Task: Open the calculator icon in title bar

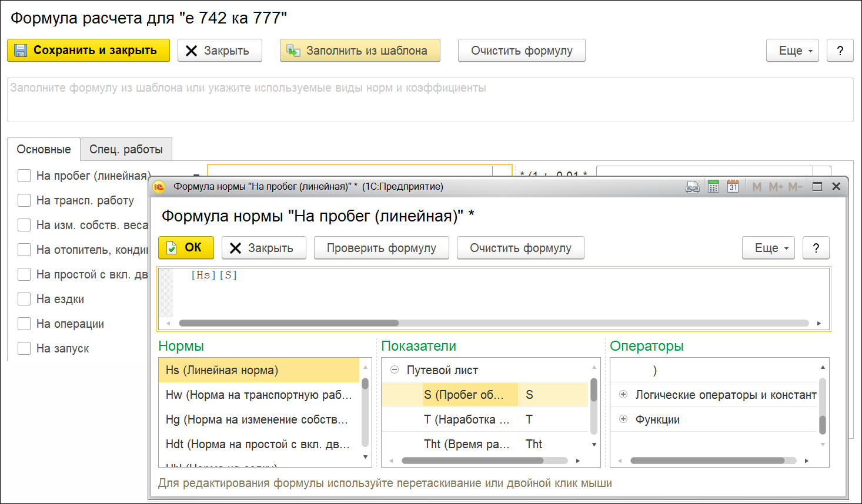Action: (713, 187)
